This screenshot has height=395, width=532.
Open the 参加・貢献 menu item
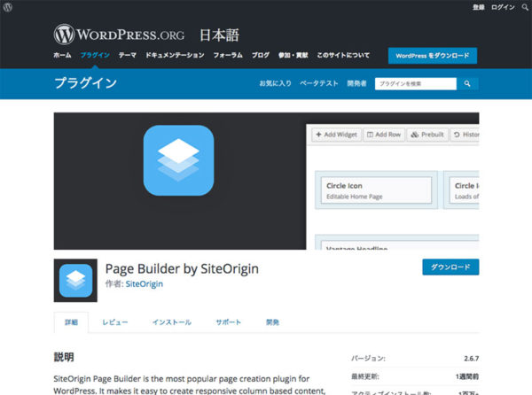point(293,55)
